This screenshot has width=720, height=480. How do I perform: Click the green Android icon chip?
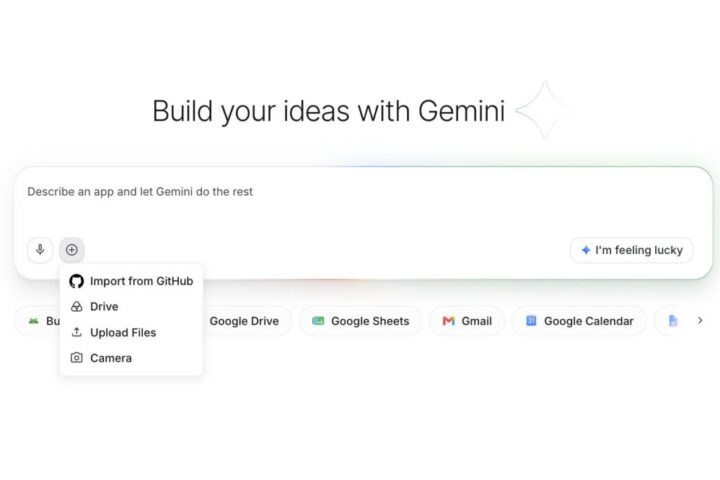33,321
